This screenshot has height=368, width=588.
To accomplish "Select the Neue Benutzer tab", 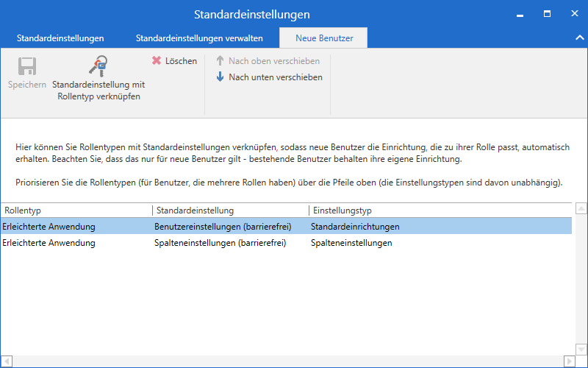I will pyautogui.click(x=323, y=38).
